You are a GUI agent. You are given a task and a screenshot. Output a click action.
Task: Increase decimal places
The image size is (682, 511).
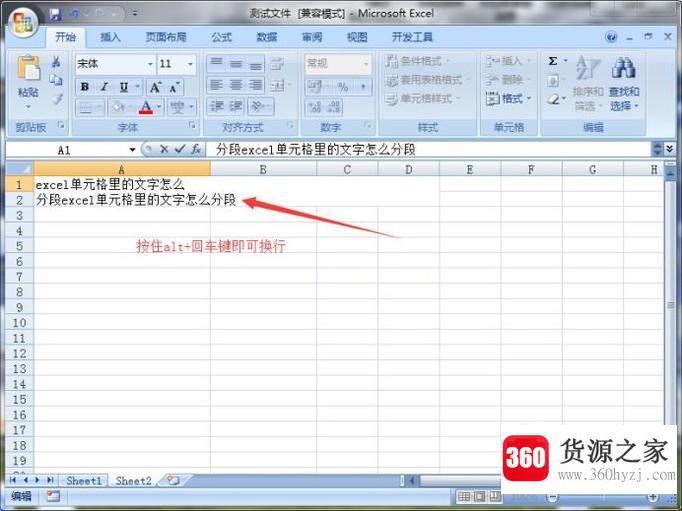pyautogui.click(x=315, y=107)
